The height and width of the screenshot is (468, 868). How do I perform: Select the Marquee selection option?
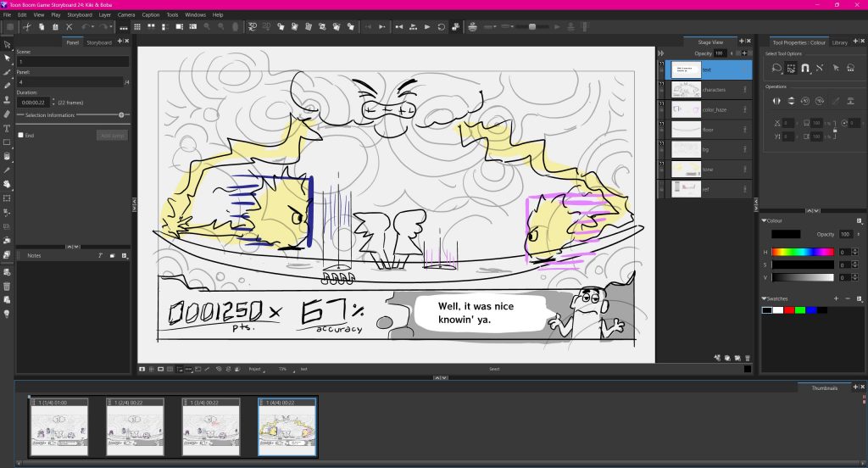(791, 68)
